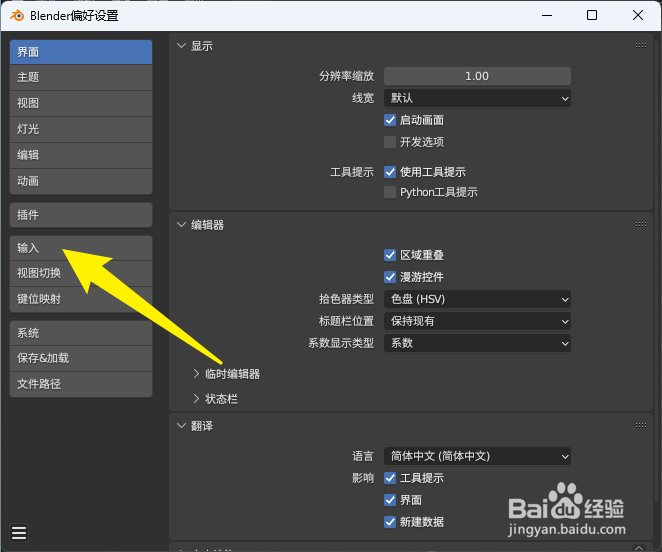Open the 拾色器类型 dropdown
The width and height of the screenshot is (662, 552).
477,299
